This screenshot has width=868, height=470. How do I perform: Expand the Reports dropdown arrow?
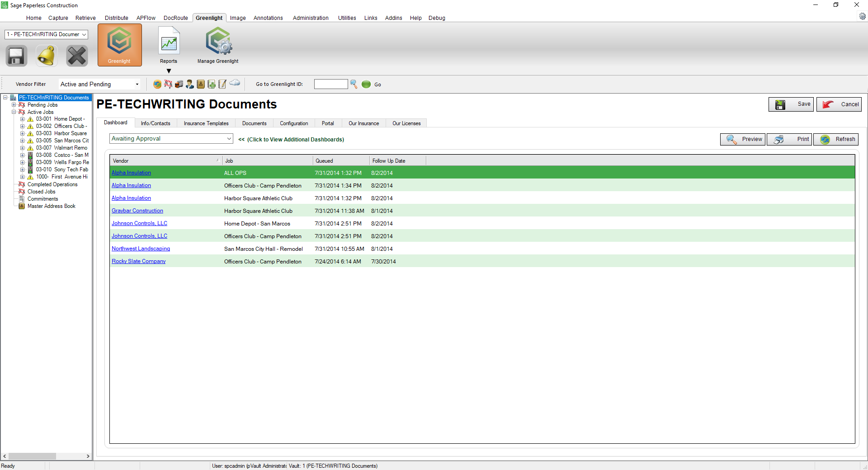click(x=169, y=71)
